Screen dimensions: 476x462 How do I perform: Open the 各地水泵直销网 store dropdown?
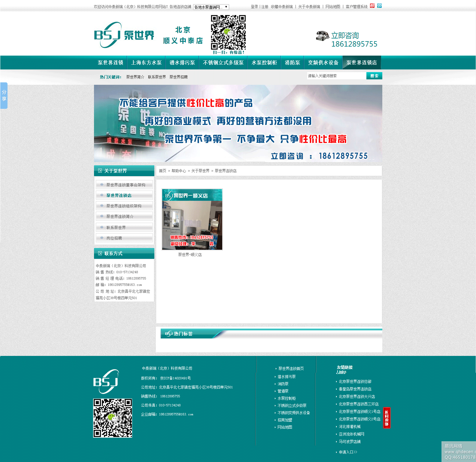211,7
